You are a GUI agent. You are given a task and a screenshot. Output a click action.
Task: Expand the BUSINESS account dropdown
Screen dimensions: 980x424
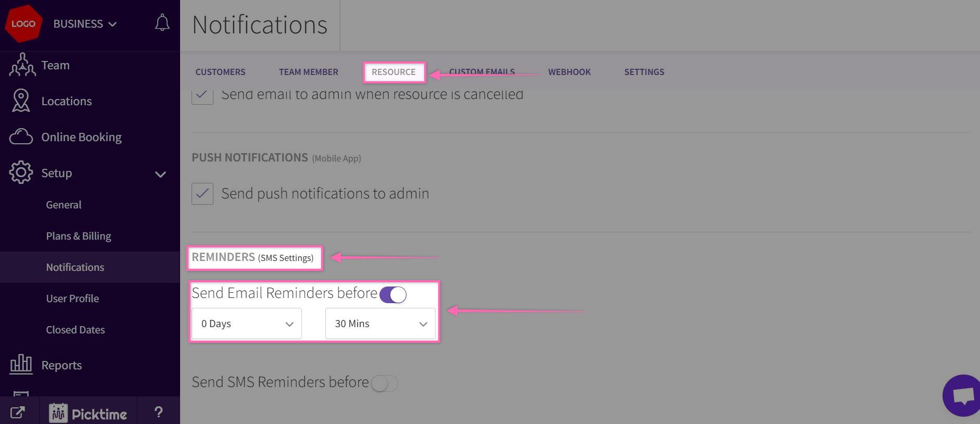[x=85, y=24]
